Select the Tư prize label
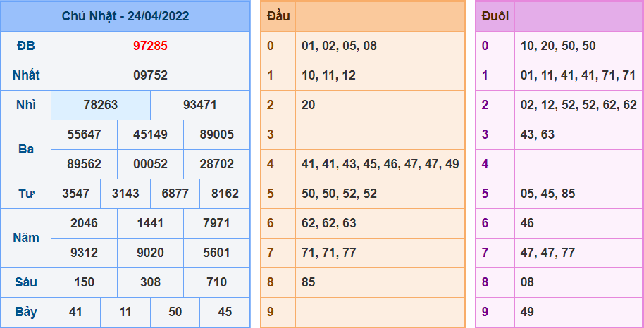The image size is (644, 328). [x=26, y=194]
